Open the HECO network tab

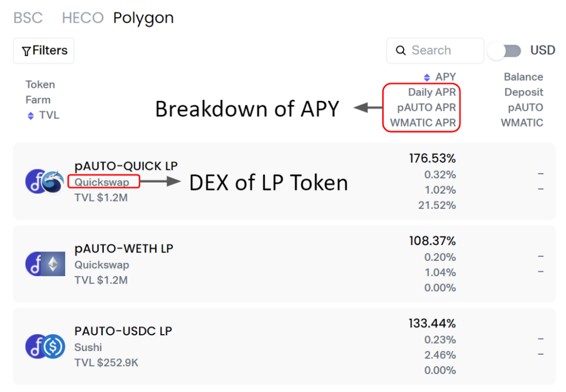[x=82, y=18]
